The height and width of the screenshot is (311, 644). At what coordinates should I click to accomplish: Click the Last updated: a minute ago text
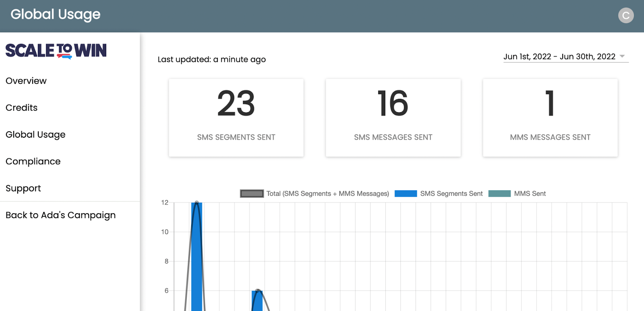(212, 60)
